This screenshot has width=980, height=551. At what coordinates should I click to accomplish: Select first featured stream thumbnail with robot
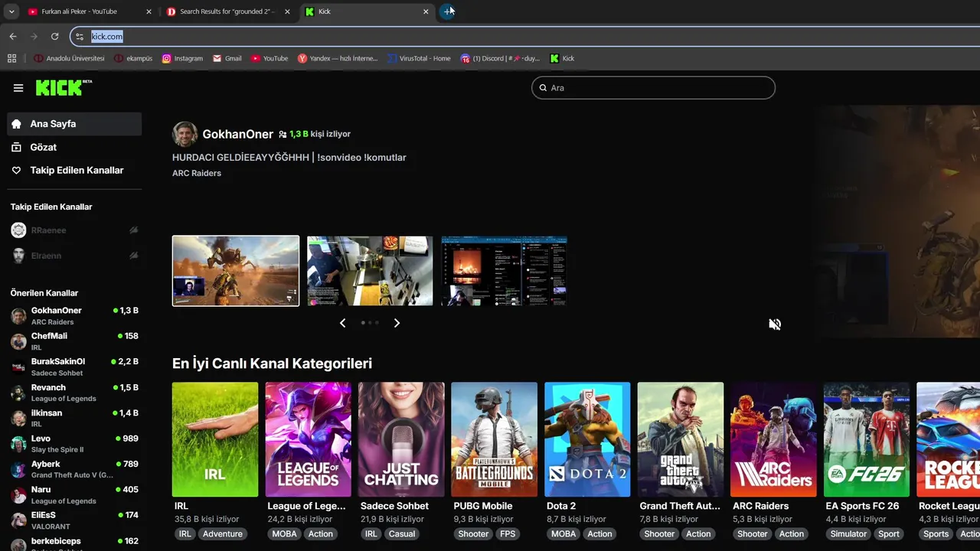236,271
